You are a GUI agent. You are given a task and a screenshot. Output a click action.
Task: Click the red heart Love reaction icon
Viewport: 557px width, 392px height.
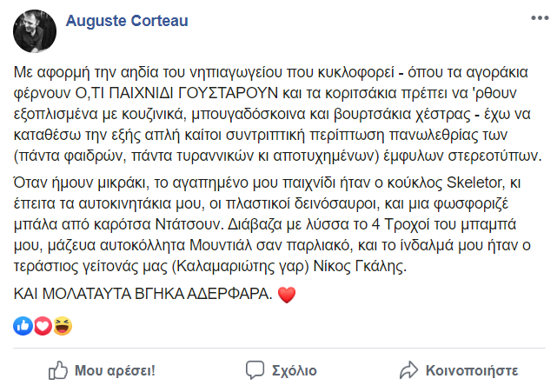tap(43, 325)
